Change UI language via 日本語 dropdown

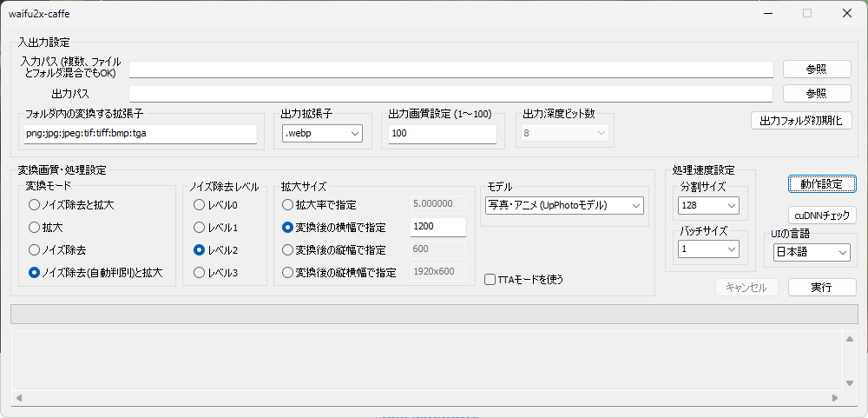point(811,253)
